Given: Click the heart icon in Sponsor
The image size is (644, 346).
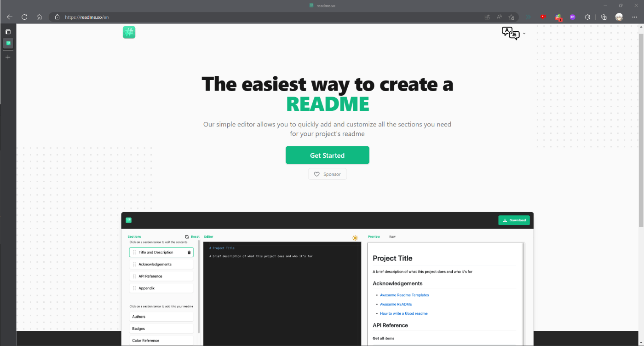Looking at the screenshot, I should coord(316,174).
